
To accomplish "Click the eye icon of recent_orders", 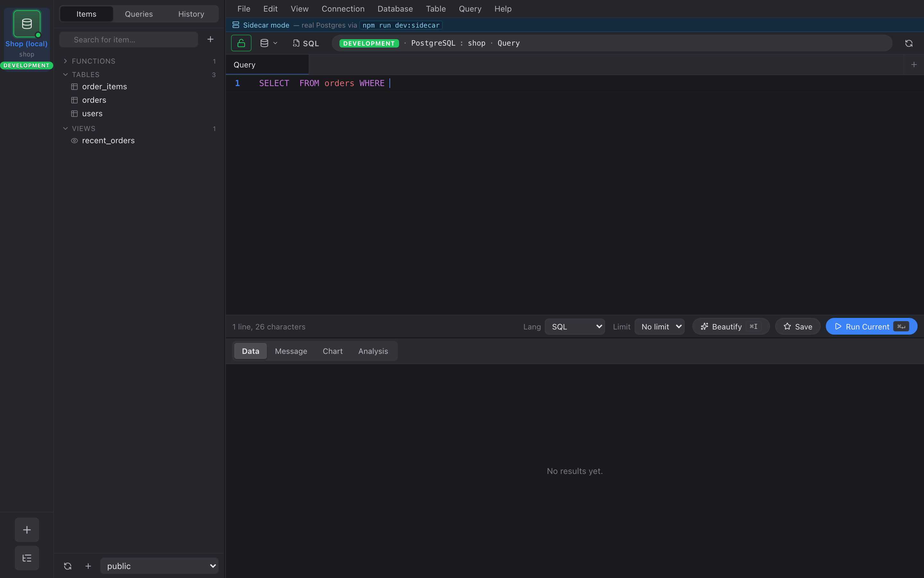I will [74, 141].
